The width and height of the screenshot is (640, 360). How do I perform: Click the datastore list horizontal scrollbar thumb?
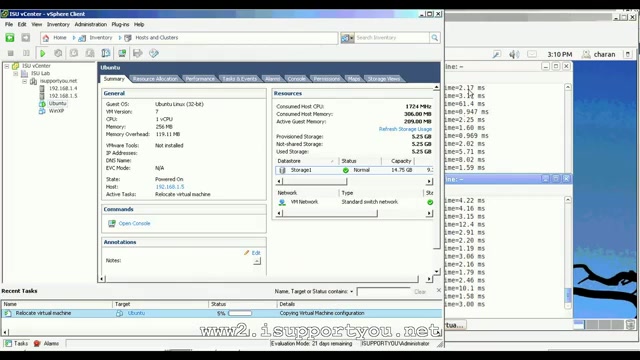click(314, 181)
